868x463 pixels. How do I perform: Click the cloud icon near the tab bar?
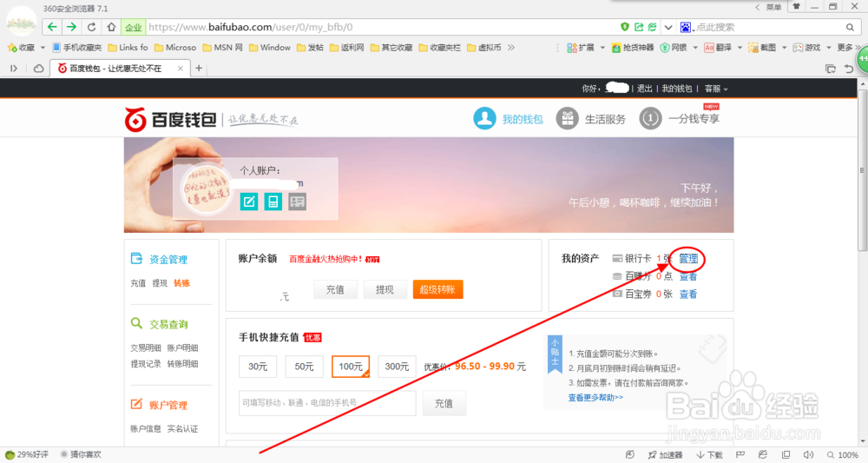click(x=39, y=68)
